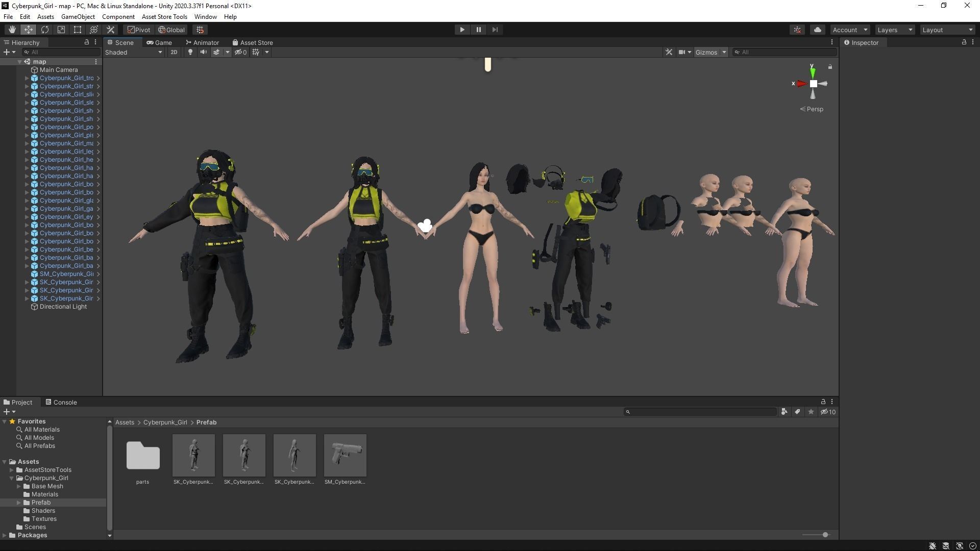Screen dimensions: 980x551
Task: Open the Window menu
Action: 206,16
